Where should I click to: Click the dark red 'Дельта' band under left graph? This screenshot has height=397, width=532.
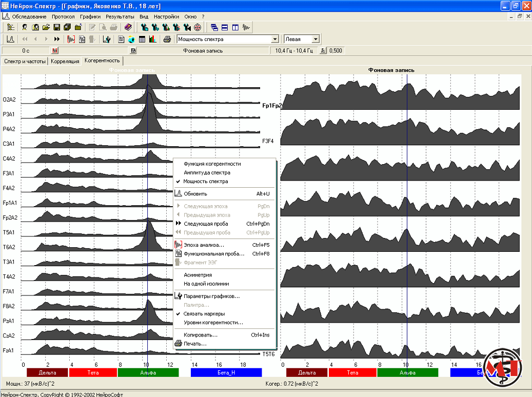47,372
